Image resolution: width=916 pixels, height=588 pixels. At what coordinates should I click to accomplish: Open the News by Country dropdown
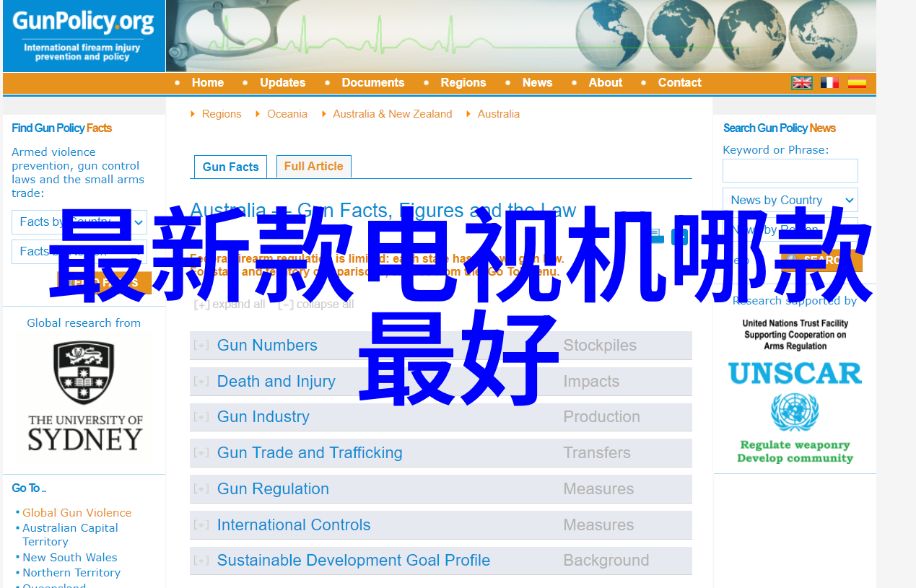[790, 201]
